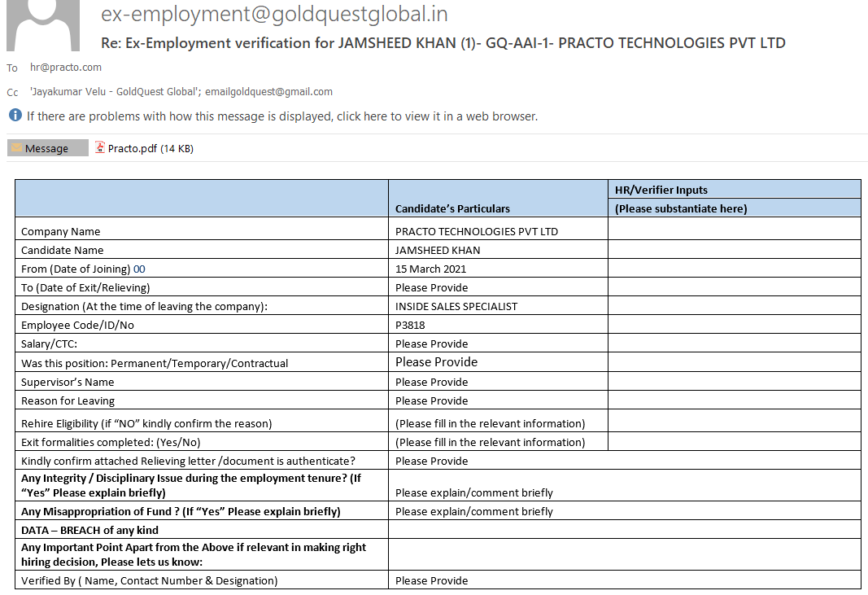Click the 15 March 2021 cell
868x595 pixels.
pos(498,269)
